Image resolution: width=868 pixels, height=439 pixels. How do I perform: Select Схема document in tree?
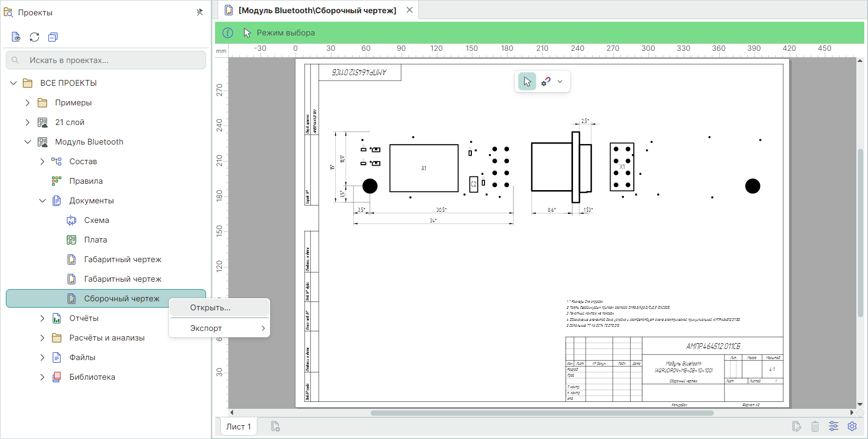point(96,220)
